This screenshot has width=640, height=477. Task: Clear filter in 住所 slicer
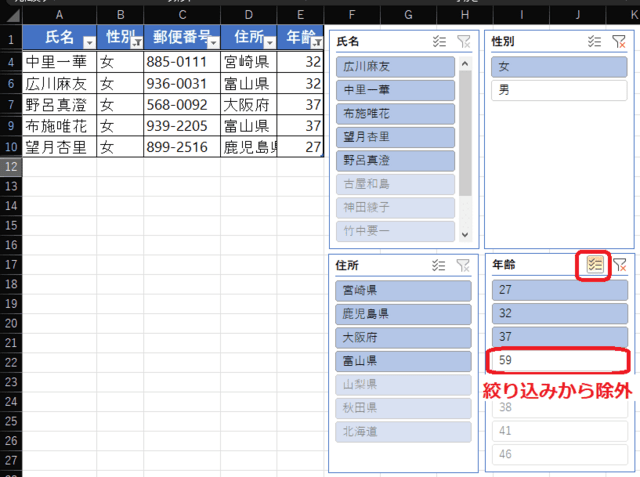(x=463, y=265)
